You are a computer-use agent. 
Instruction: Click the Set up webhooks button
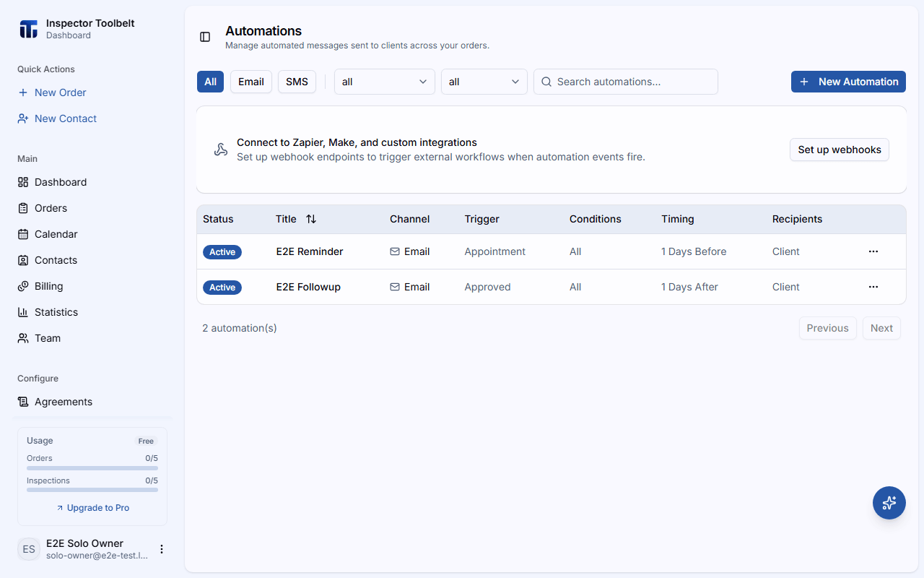(x=840, y=150)
